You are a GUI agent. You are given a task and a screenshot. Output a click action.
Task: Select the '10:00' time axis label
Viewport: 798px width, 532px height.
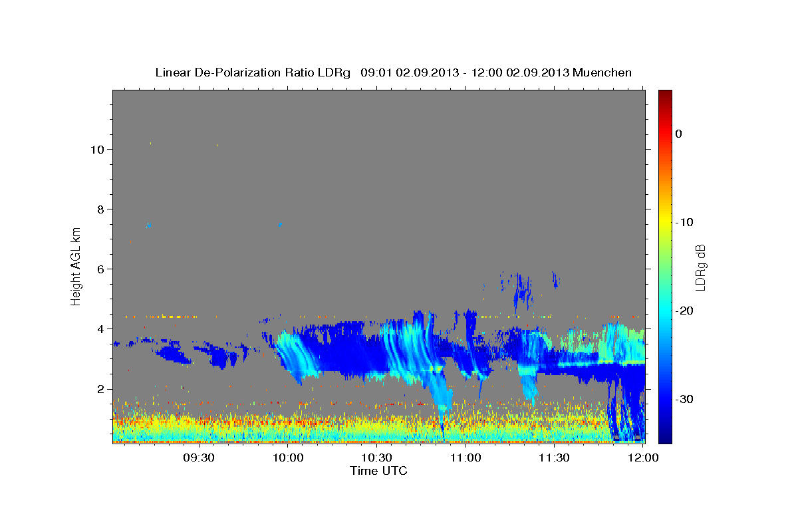[287, 458]
